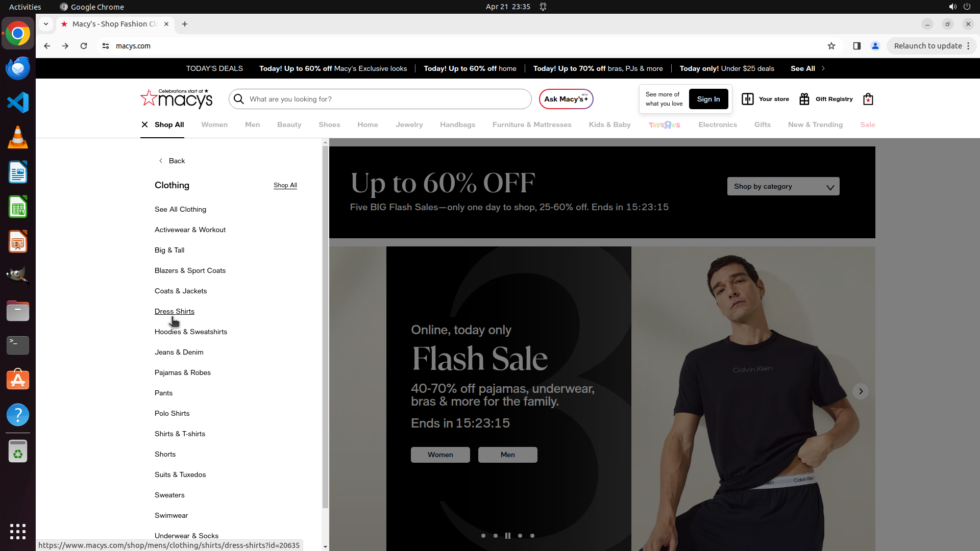Select Hoodies & Sweatshirts menu item
The image size is (980, 551).
click(191, 332)
